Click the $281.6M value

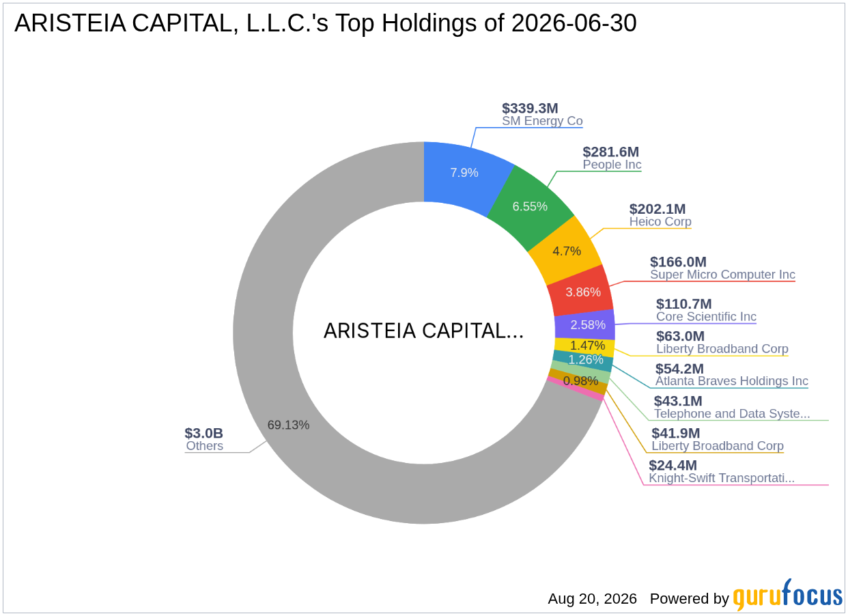610,152
